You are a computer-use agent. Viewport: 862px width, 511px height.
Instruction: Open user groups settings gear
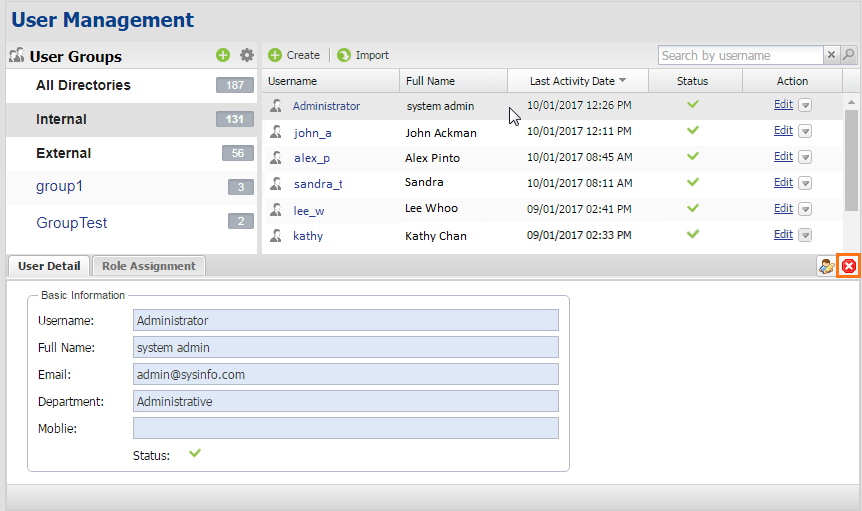coord(246,56)
